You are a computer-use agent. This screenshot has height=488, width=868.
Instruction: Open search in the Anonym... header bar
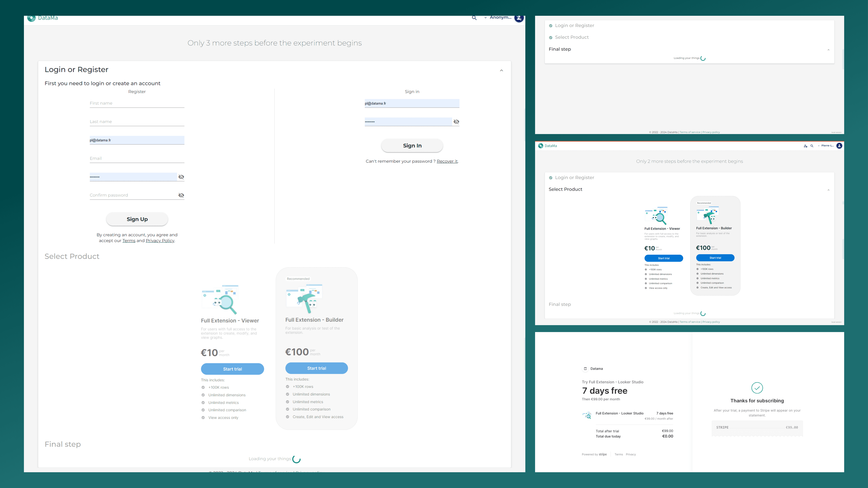pos(474,18)
